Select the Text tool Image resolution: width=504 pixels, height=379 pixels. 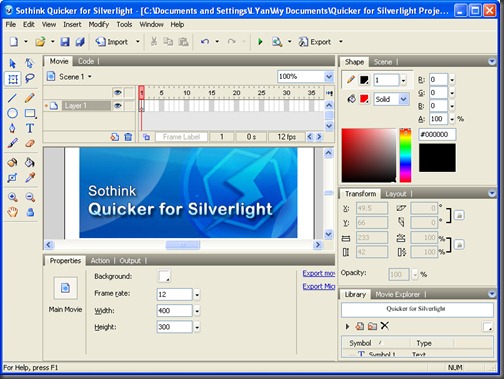pos(30,128)
